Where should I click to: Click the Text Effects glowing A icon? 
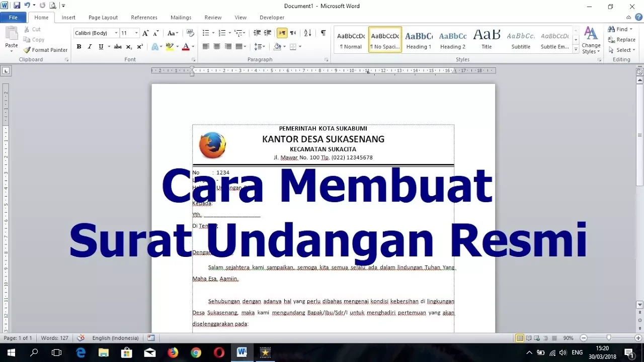pos(155,47)
